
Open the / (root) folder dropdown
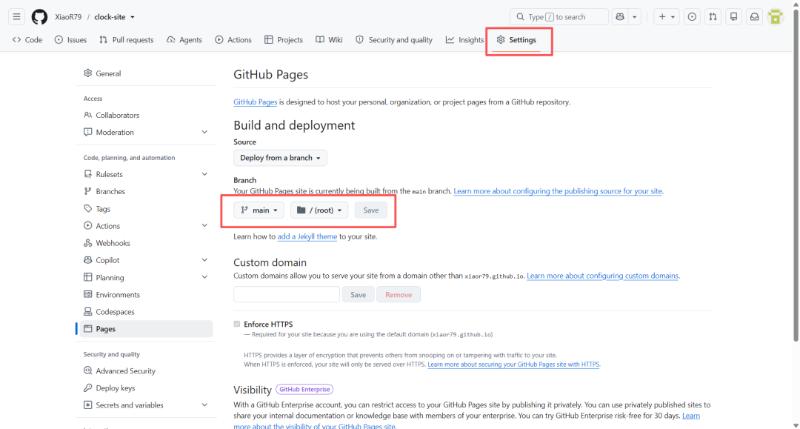(x=319, y=210)
